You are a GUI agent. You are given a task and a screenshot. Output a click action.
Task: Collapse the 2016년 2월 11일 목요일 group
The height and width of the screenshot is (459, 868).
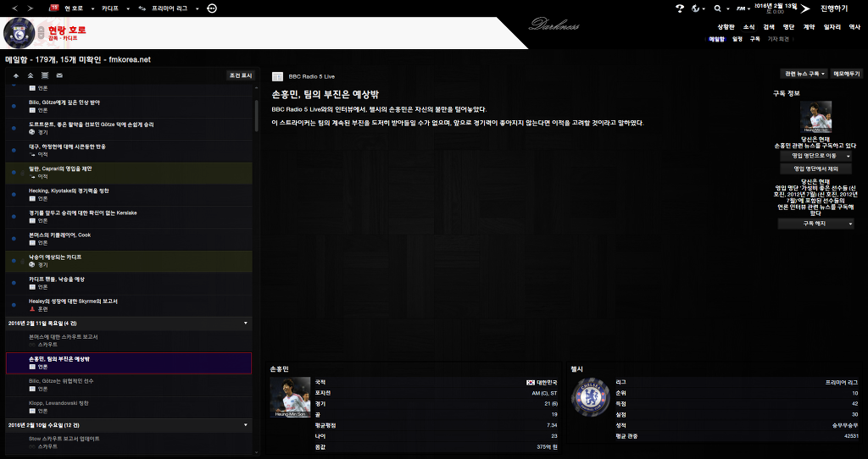click(x=246, y=323)
